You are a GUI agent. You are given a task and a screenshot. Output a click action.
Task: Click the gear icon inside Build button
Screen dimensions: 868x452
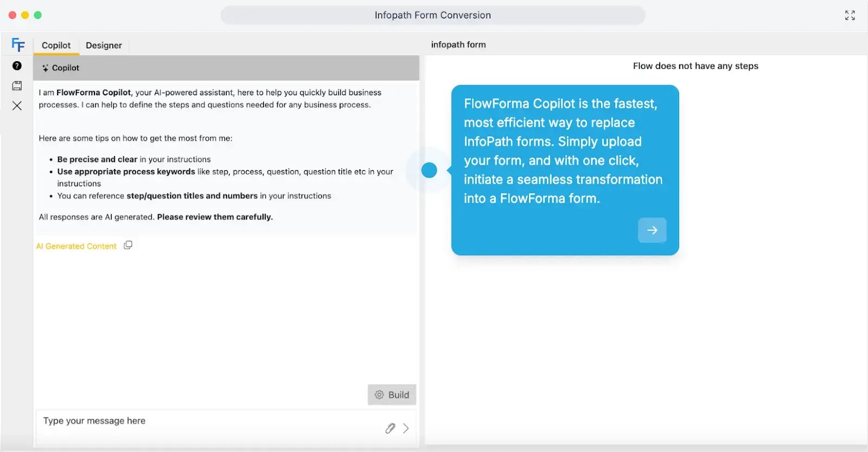379,395
